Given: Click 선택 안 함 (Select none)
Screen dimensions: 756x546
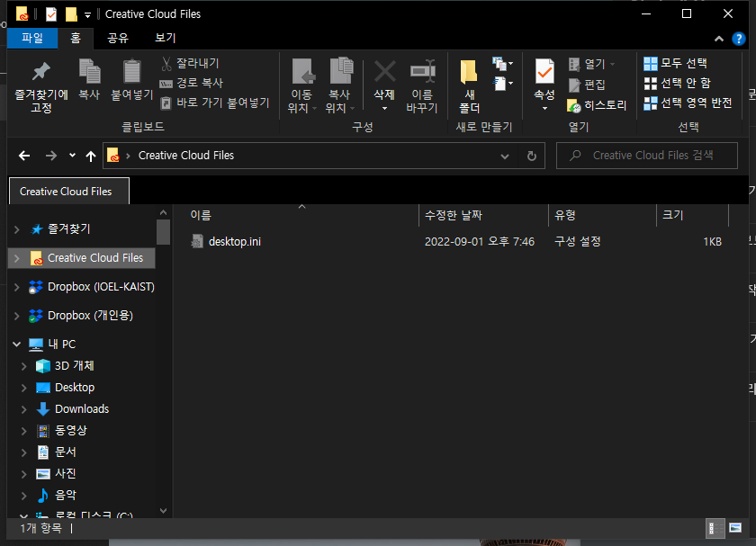Looking at the screenshot, I should (678, 83).
